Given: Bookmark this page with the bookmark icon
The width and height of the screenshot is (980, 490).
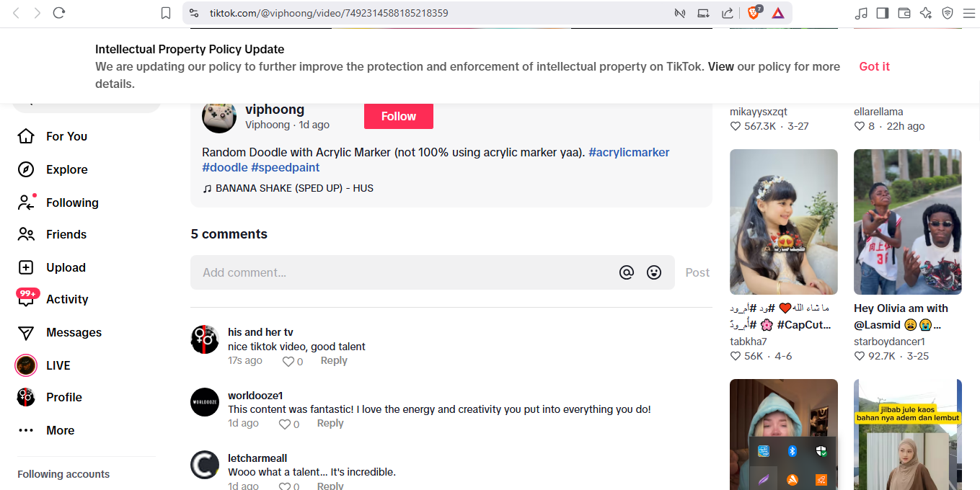Looking at the screenshot, I should click(166, 13).
